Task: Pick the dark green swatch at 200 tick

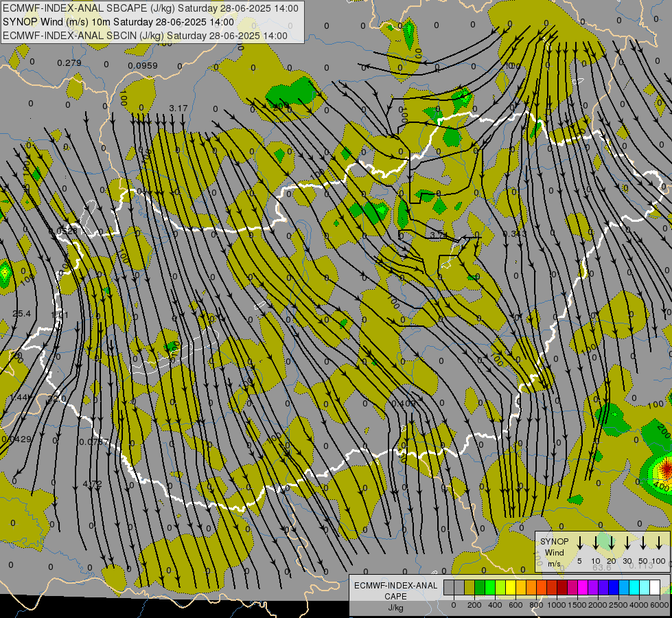Action: pyautogui.click(x=480, y=588)
